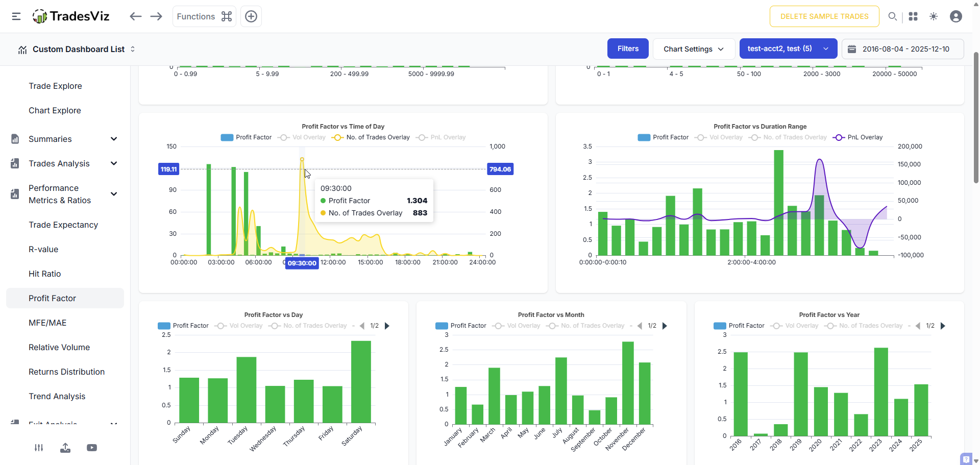Toggle Vol Overlay in Time of Day chart
This screenshot has width=980, height=465.
coord(302,137)
